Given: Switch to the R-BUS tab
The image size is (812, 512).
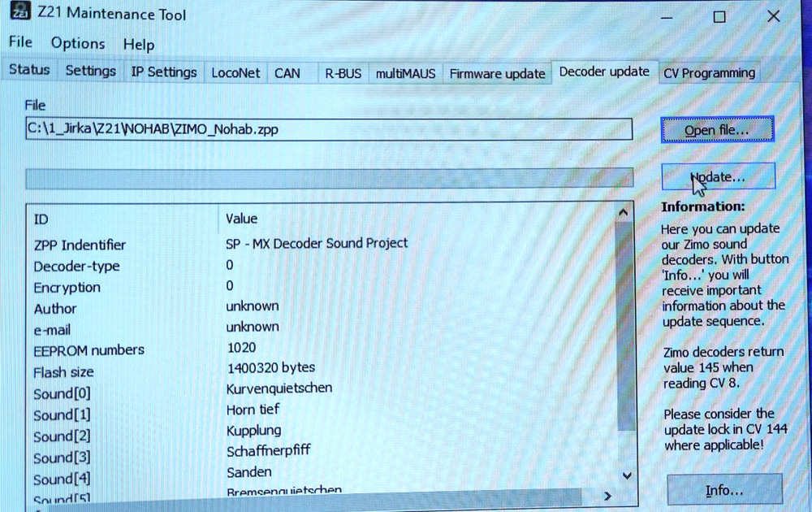Looking at the screenshot, I should coord(343,73).
